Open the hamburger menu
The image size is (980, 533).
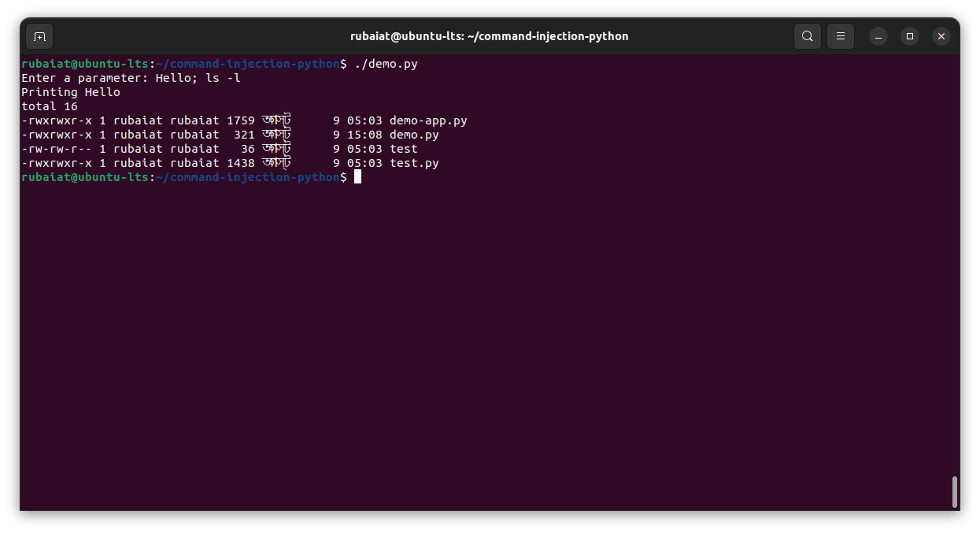pos(841,36)
